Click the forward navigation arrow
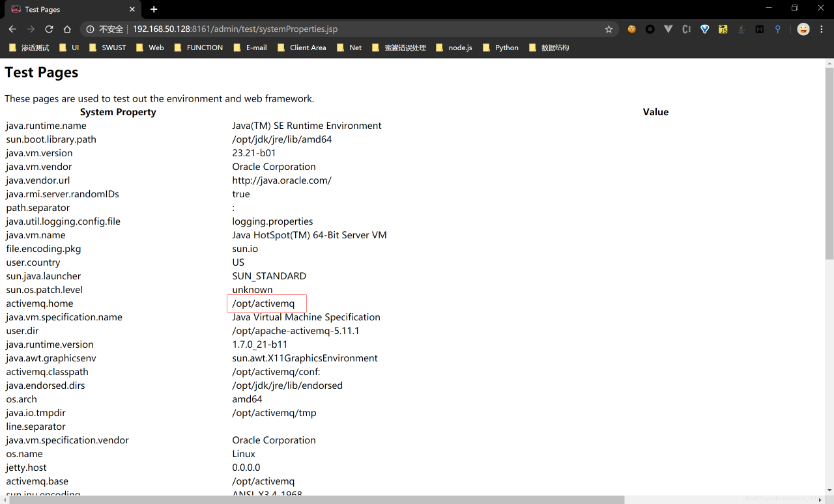Screen dimensions: 834x504 (31, 29)
